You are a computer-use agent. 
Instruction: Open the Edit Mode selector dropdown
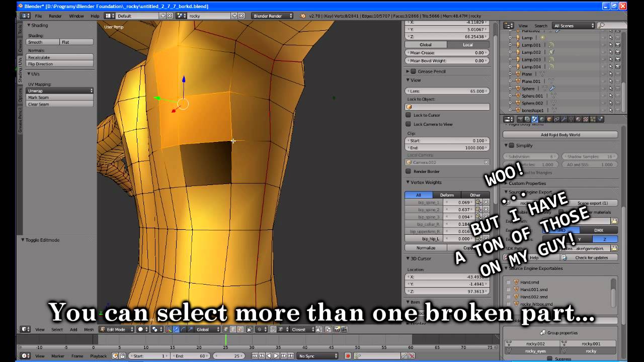click(x=117, y=329)
